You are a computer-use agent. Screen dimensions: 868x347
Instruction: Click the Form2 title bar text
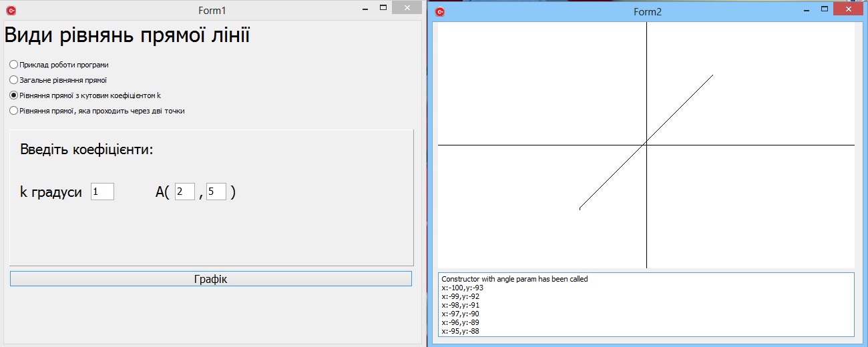tap(647, 11)
